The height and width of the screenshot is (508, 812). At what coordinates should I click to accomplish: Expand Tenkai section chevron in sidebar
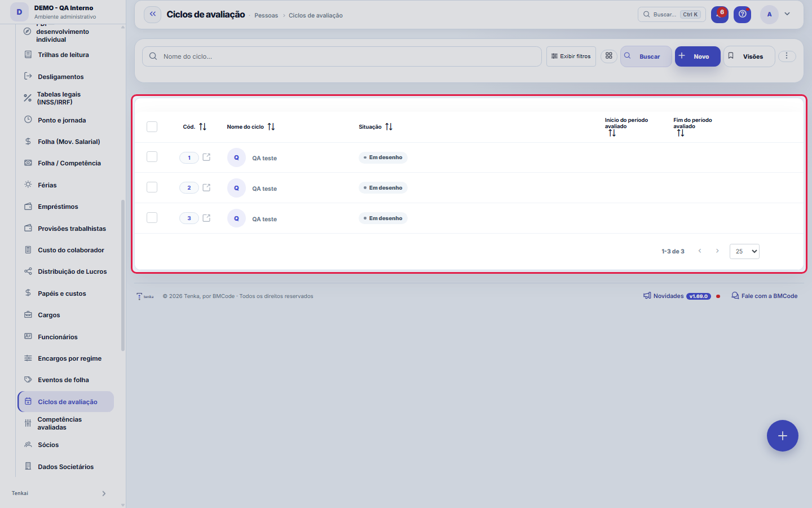click(x=104, y=493)
